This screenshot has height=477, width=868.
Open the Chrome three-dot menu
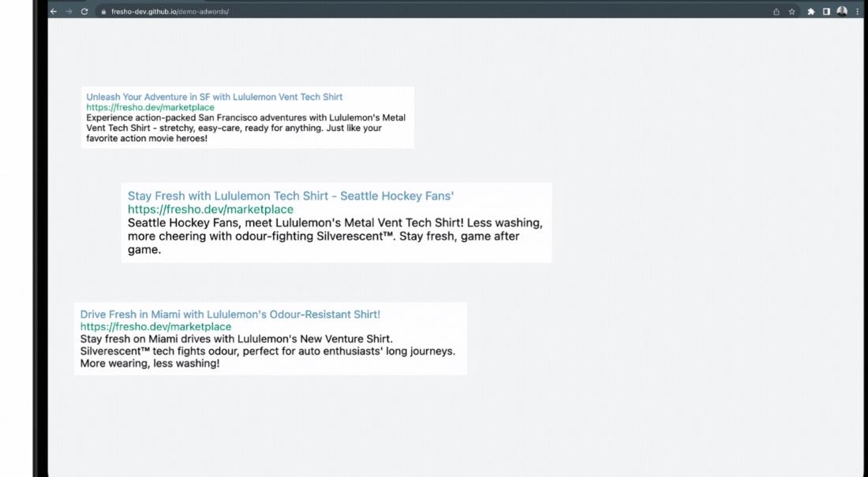(x=858, y=12)
